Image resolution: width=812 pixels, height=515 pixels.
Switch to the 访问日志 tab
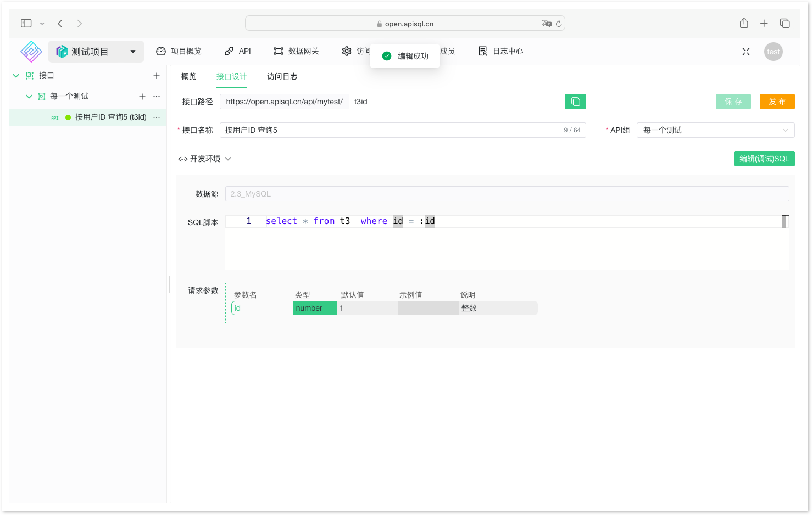[x=282, y=76]
